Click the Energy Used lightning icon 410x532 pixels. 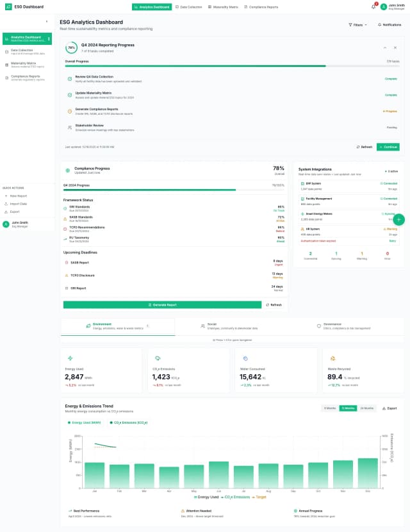tap(70, 358)
